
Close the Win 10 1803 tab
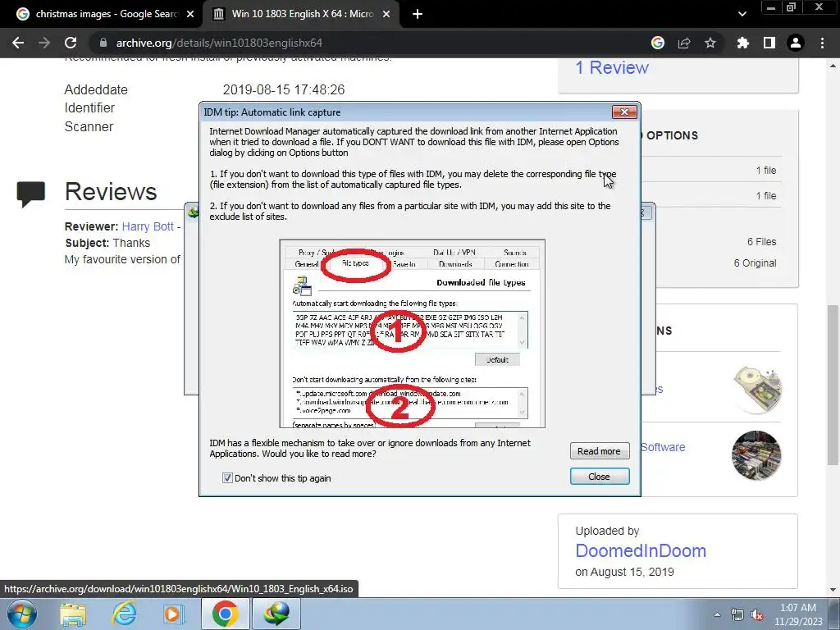386,15
